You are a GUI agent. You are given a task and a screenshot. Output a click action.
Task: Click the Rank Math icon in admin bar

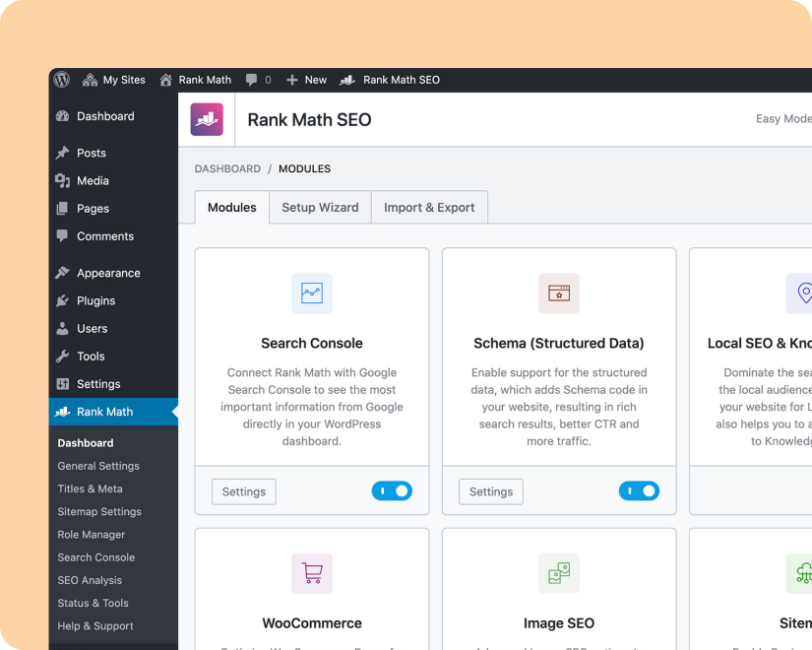[347, 80]
